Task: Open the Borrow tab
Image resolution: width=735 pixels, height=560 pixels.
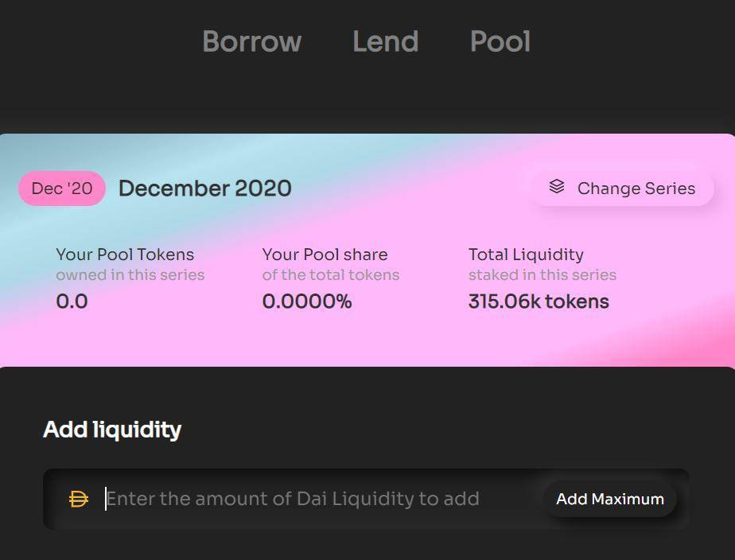Action: tap(251, 41)
